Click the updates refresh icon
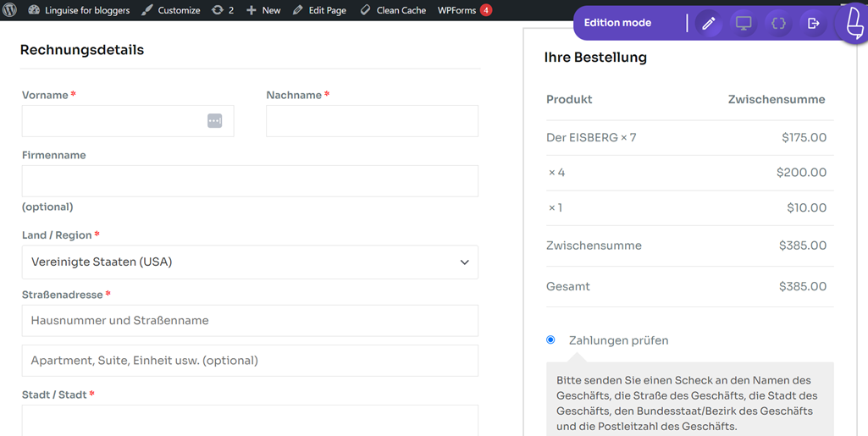The image size is (868, 436). point(218,10)
